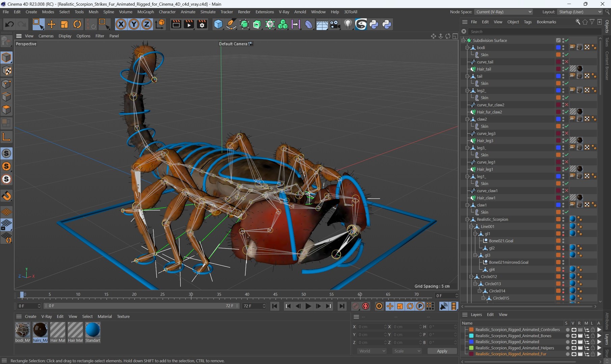The image size is (611, 364).
Task: Collapse the Circle012 node
Action: pyautogui.click(x=471, y=277)
